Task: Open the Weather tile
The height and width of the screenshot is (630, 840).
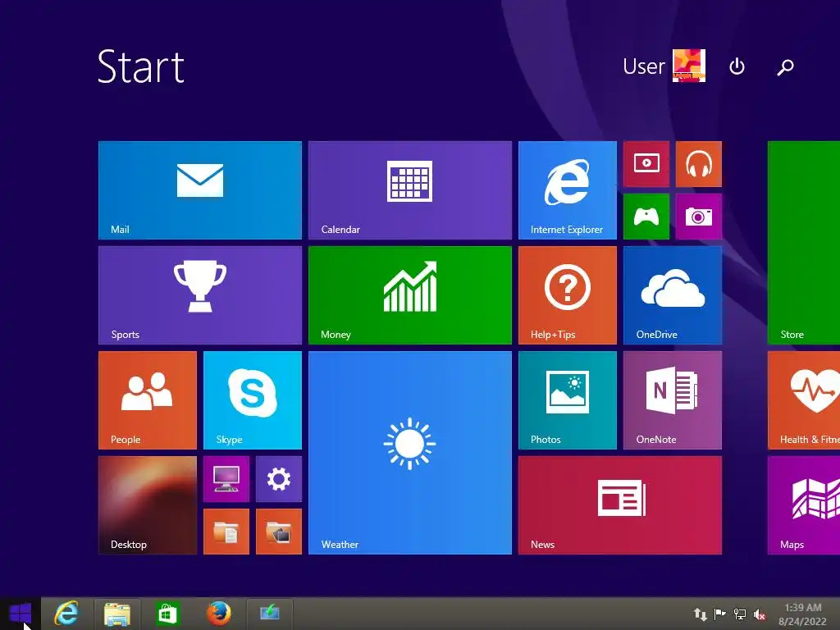Action: coord(410,453)
